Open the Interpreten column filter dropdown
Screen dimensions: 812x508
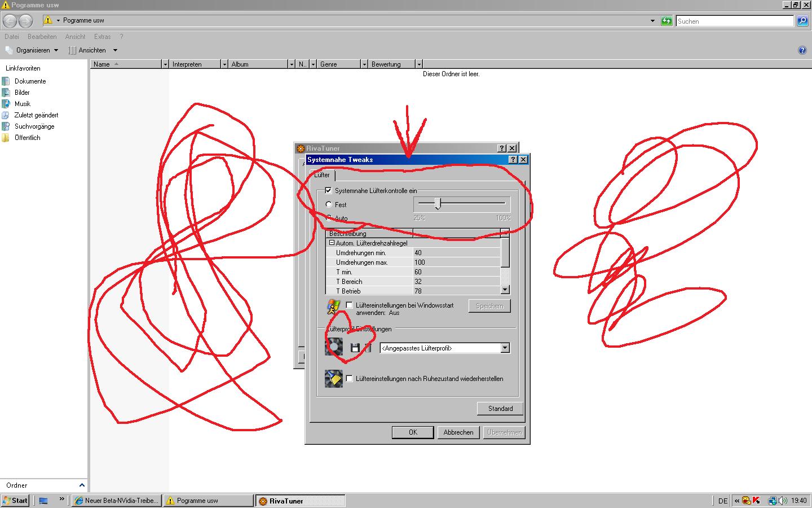(x=224, y=64)
